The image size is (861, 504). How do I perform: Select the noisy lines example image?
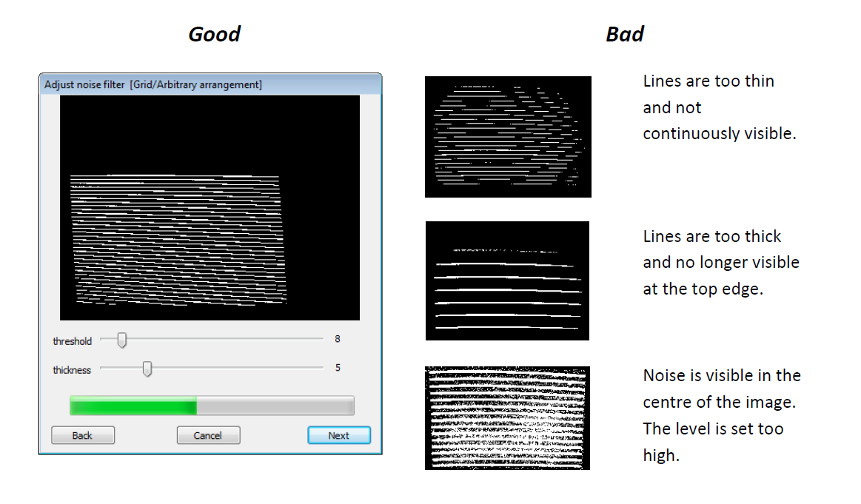507,417
